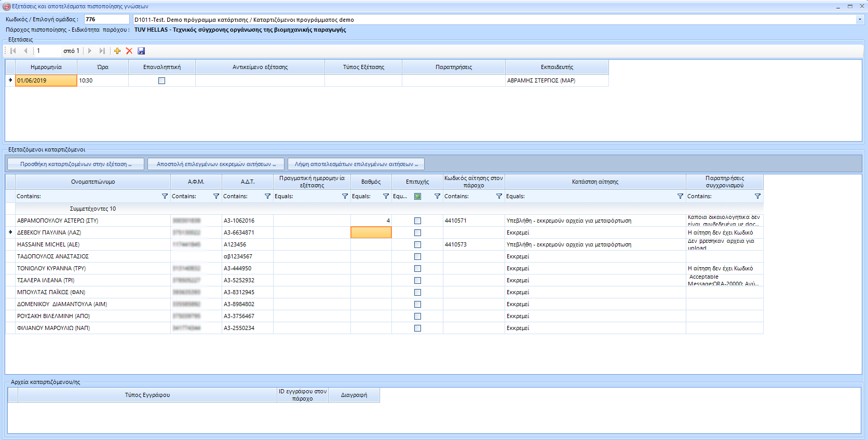Click previous record arrow in exam navigator

tap(25, 51)
